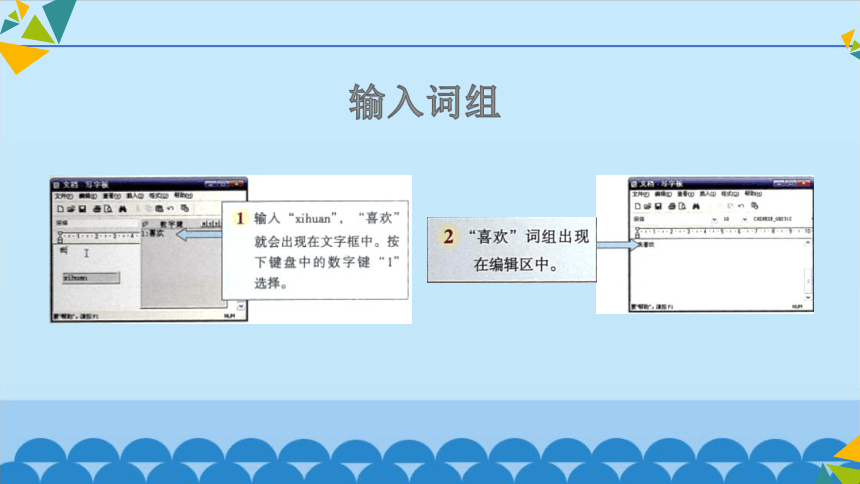860x484 pixels.
Task: Click font name box in left WordPad window
Action: click(x=96, y=223)
